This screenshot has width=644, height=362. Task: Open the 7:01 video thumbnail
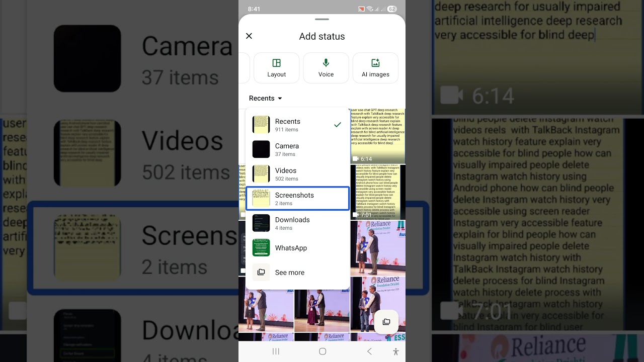point(378,192)
